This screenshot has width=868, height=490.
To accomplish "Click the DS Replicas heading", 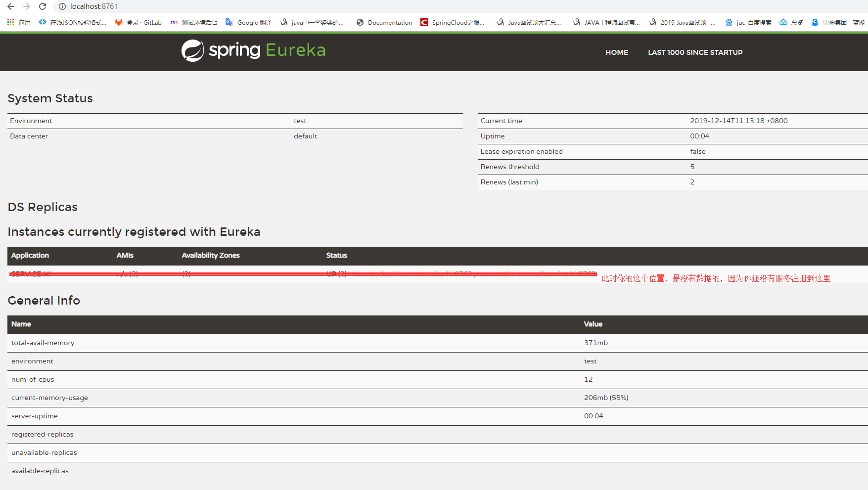I will pos(43,207).
